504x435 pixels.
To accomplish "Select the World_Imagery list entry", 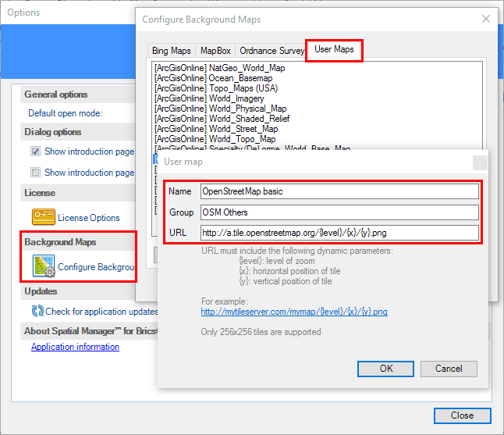I will click(209, 98).
